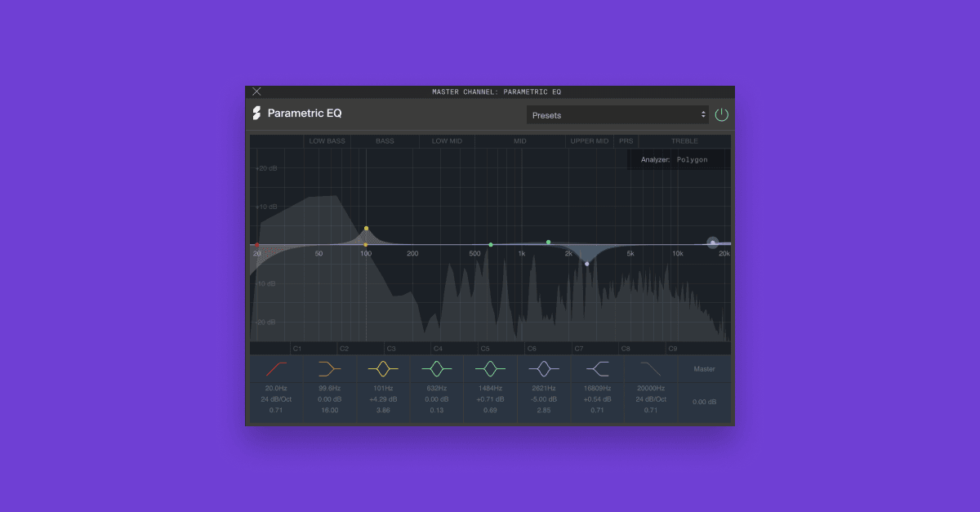This screenshot has height=512, width=980.
Task: Toggle the Parametric EQ power button
Action: [x=721, y=114]
